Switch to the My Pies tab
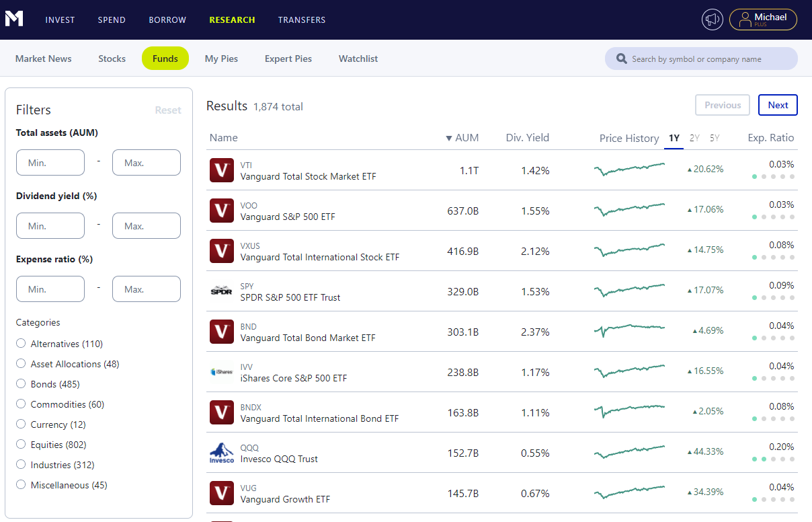This screenshot has width=812, height=522. [221, 59]
